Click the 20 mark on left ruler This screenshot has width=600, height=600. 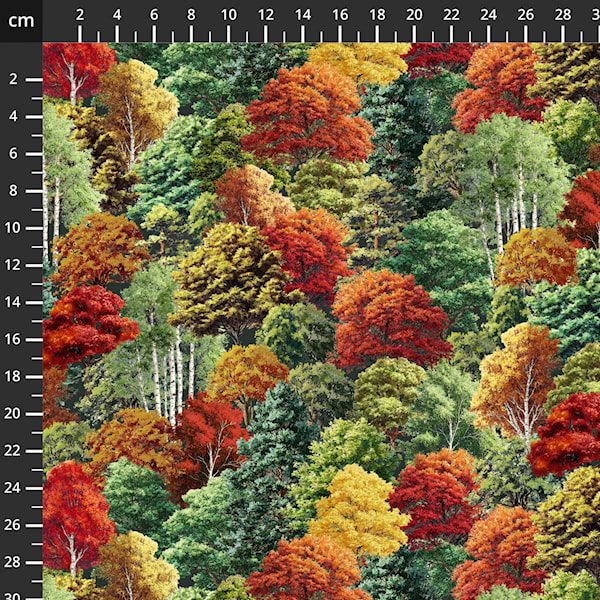click(x=13, y=413)
